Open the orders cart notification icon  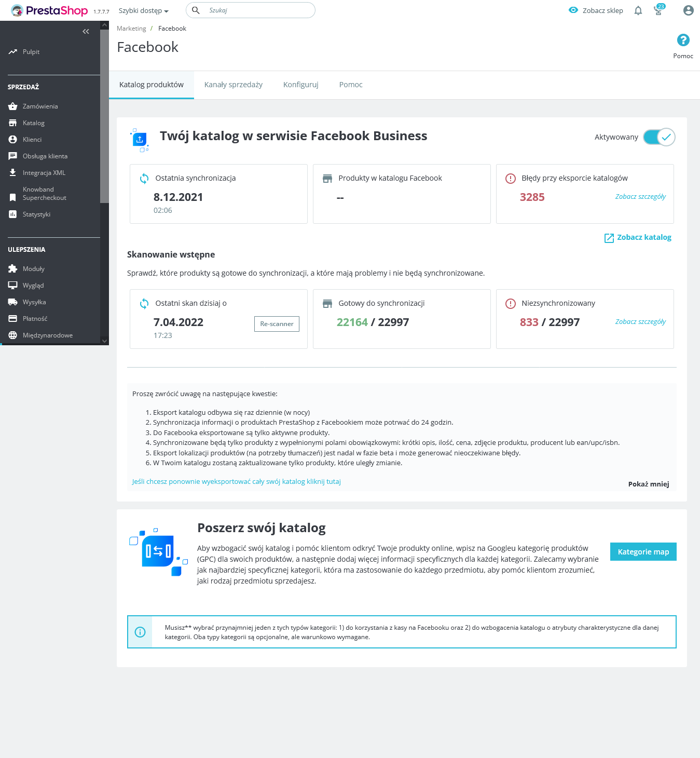(658, 10)
